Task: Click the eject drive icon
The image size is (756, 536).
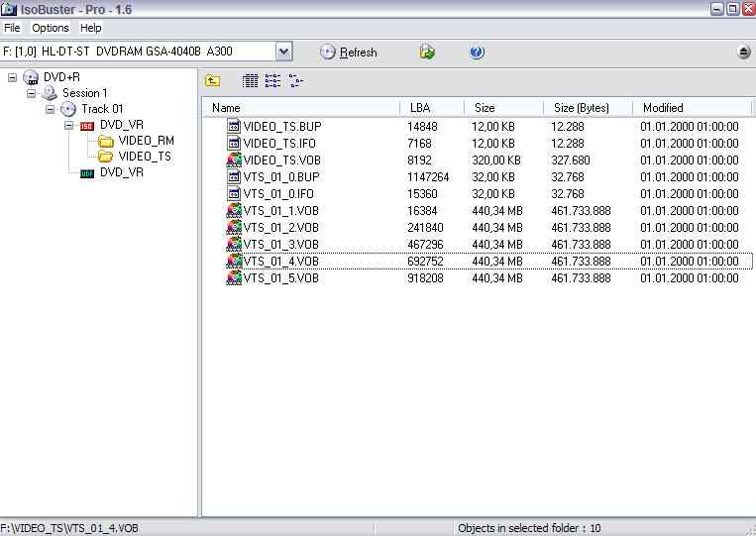Action: (x=744, y=53)
